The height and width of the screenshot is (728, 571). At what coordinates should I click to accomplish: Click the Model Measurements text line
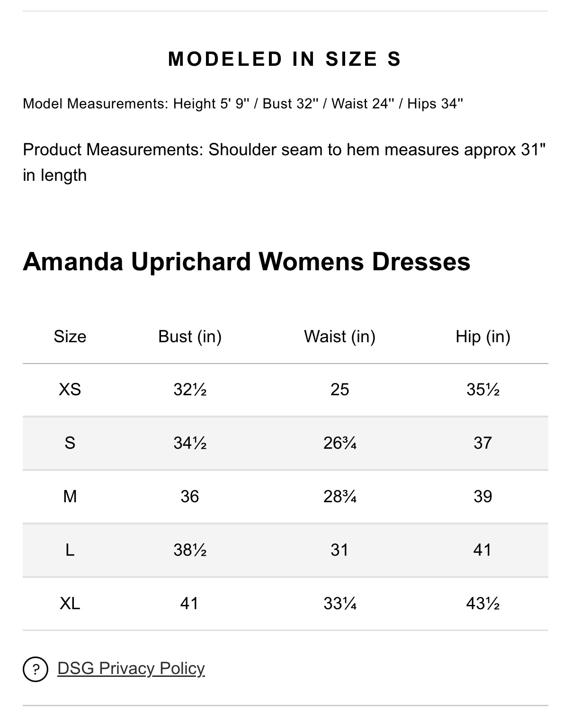243,103
